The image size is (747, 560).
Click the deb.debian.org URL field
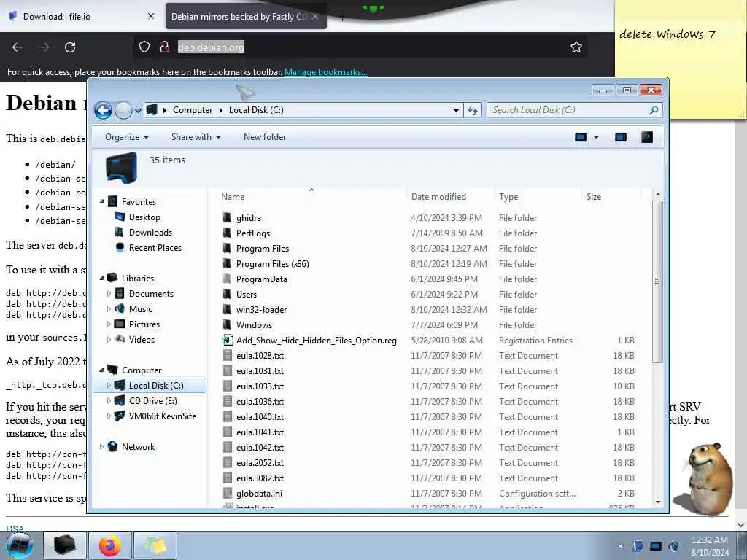(x=211, y=47)
